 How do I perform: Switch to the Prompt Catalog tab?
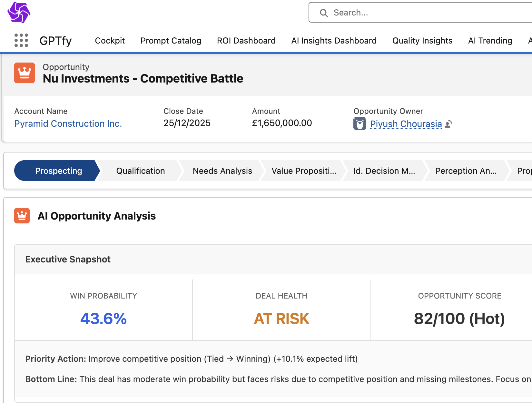coord(171,41)
